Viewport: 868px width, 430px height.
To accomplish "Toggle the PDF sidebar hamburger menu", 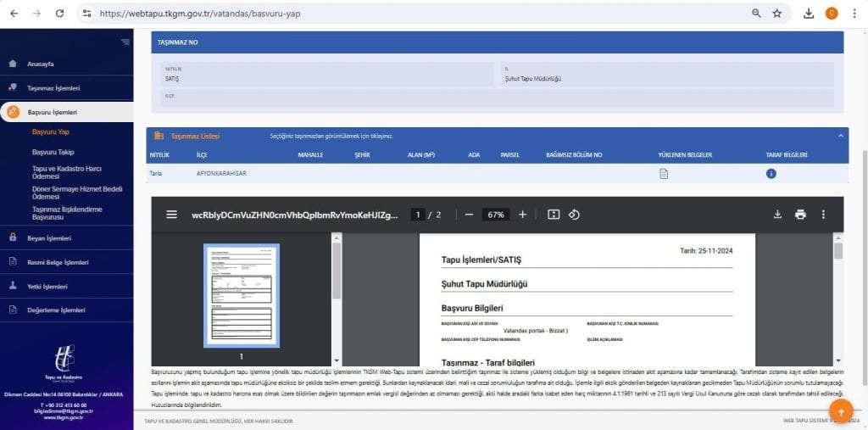I will pos(171,215).
